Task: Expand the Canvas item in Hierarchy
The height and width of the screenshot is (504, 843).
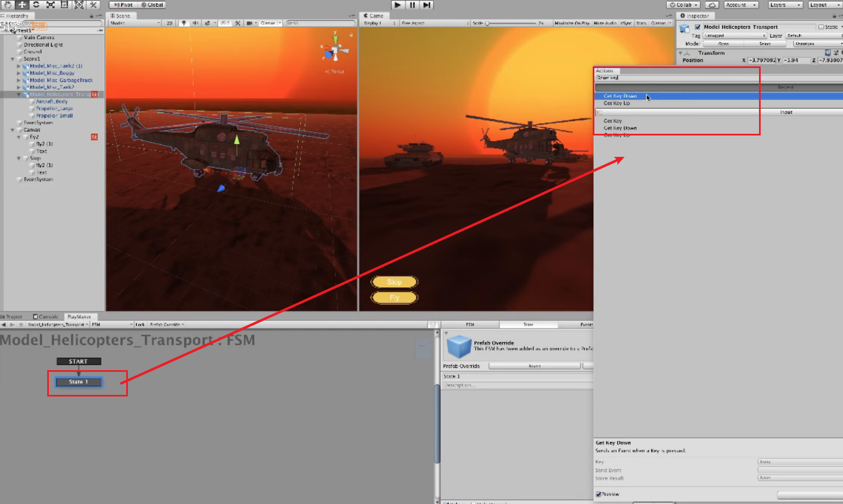Action: coord(13,130)
